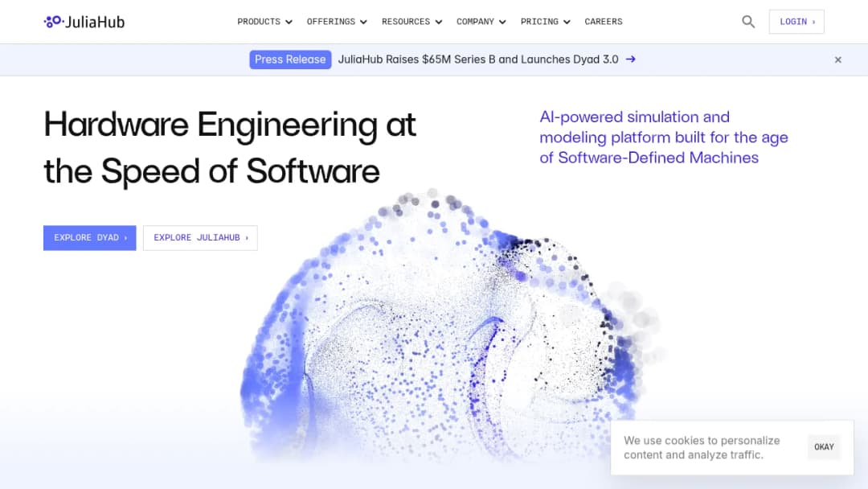Screen dimensions: 868x489
Task: Click the Explore Dyad button
Action: coord(90,237)
